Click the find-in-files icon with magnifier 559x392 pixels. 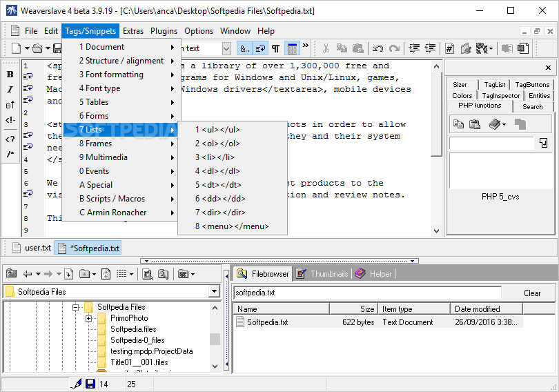tap(164, 274)
